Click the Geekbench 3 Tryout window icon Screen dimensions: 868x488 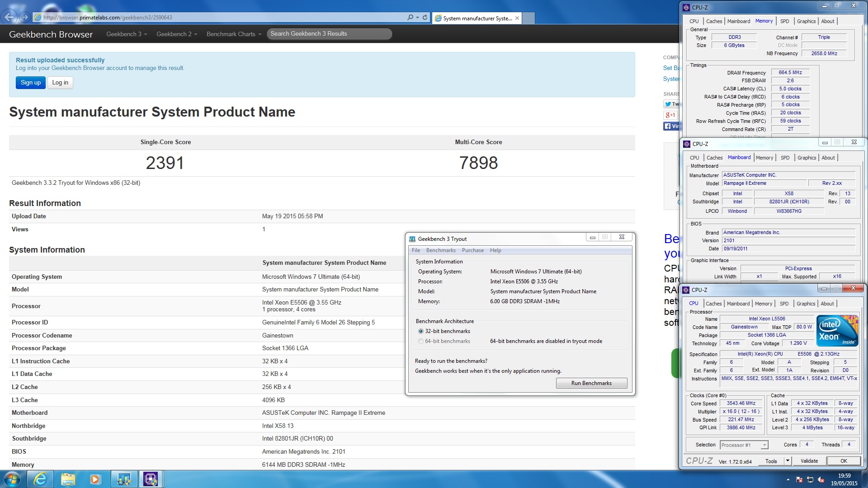click(x=412, y=239)
